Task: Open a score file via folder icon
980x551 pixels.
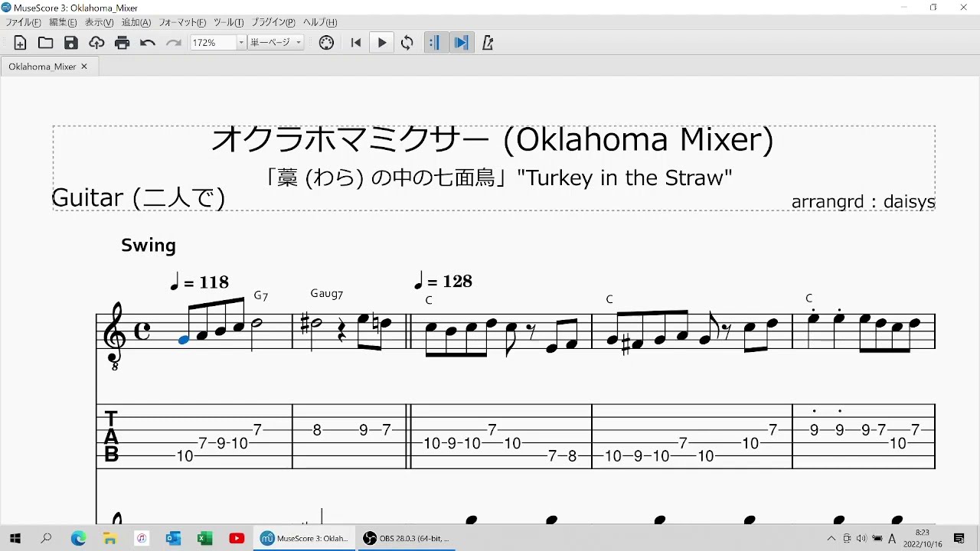Action: point(45,43)
